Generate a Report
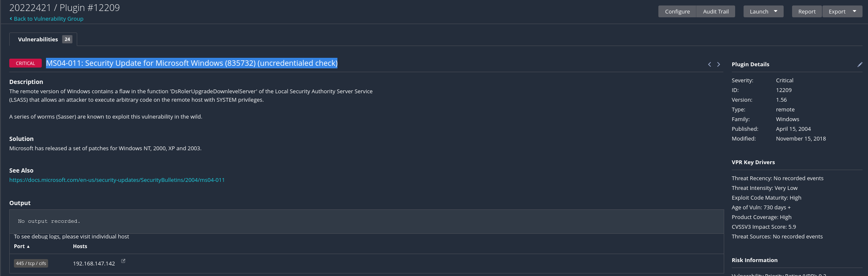Image resolution: width=868 pixels, height=276 pixels. pyautogui.click(x=807, y=11)
